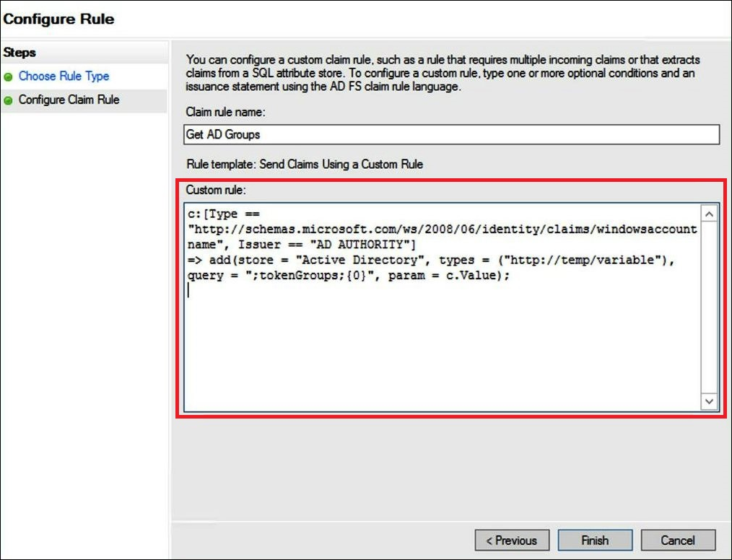Screen dimensions: 732x560
Task: Click the Steps heading in the sidebar
Action: (x=20, y=53)
